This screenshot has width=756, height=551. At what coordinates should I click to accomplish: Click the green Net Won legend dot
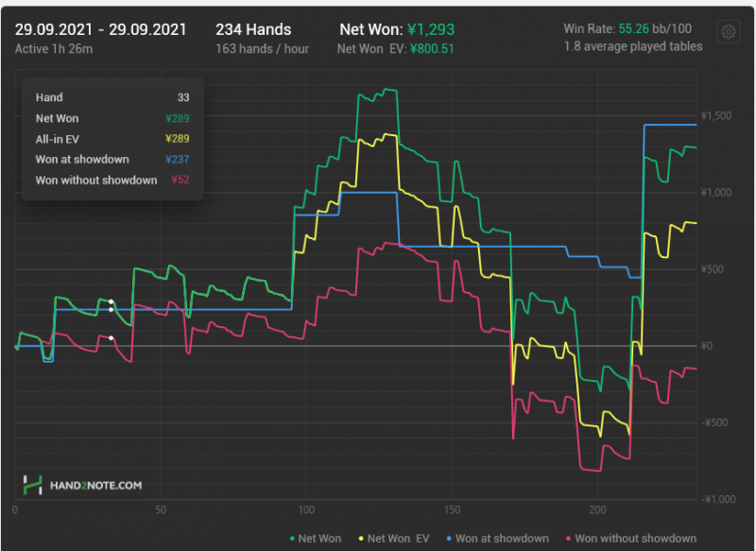(x=291, y=539)
